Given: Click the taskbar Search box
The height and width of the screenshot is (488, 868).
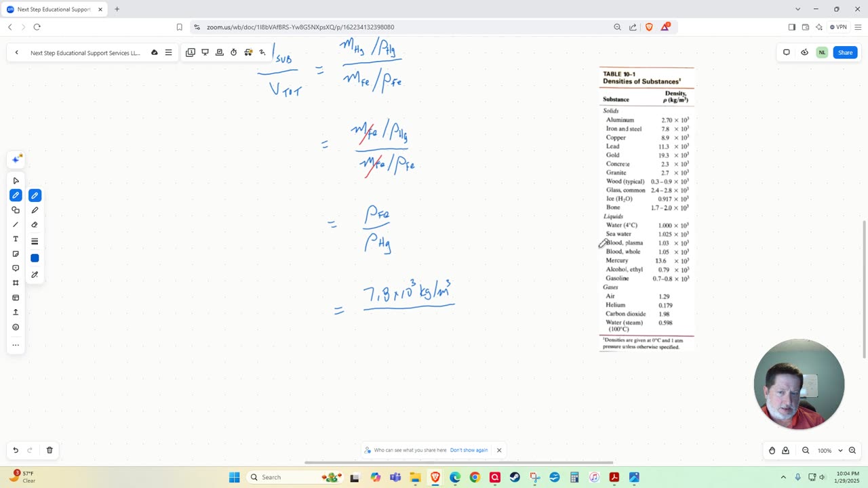Looking at the screenshot, I should [295, 477].
